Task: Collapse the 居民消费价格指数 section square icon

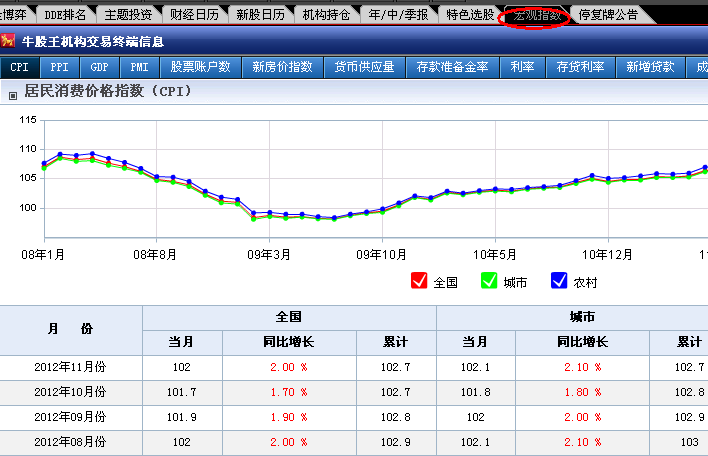Action: (13, 96)
